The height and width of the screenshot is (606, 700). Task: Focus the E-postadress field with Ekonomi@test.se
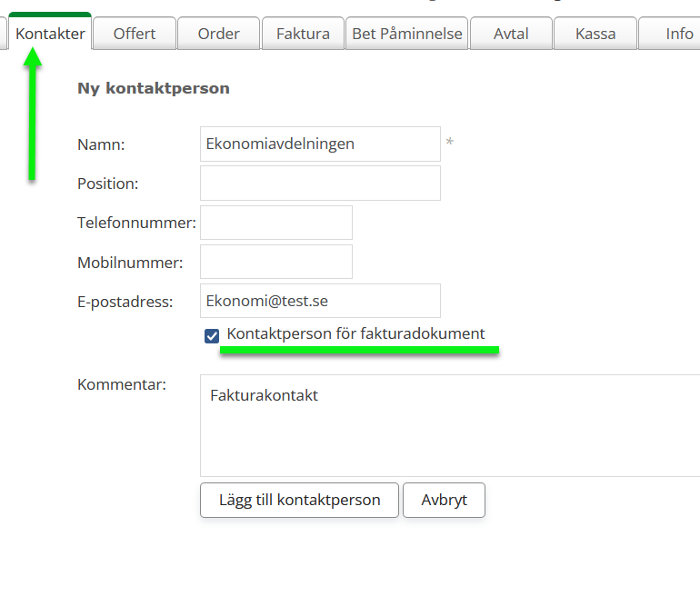pos(320,301)
